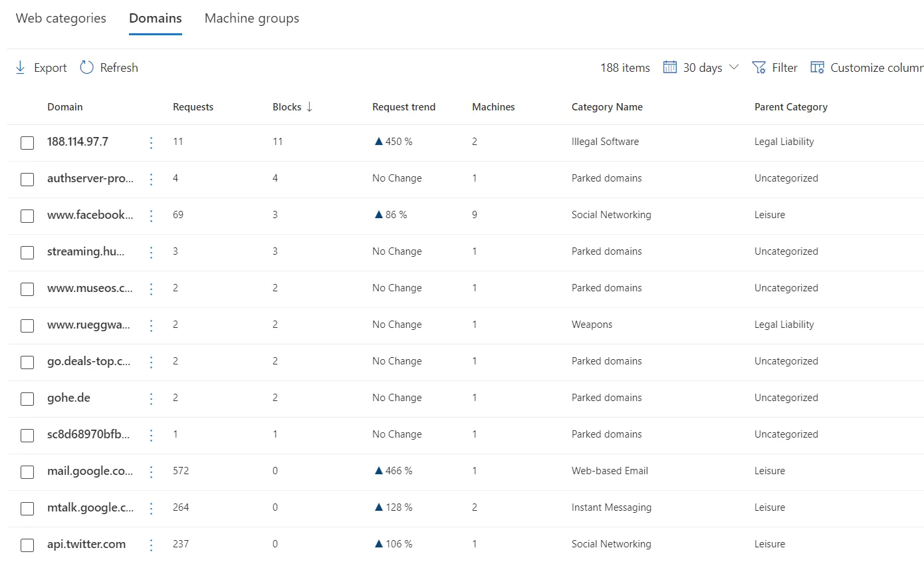924x562 pixels.
Task: Switch to Machine groups tab
Action: (x=252, y=18)
